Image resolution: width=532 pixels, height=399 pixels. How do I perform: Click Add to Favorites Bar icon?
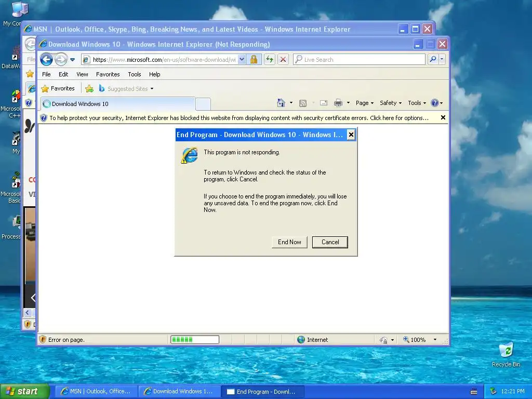(x=89, y=89)
